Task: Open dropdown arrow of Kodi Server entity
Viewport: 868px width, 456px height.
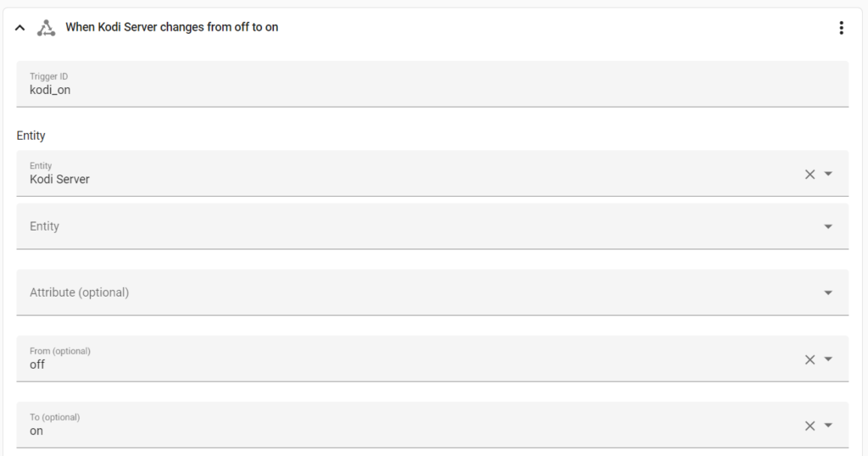Action: pyautogui.click(x=828, y=174)
